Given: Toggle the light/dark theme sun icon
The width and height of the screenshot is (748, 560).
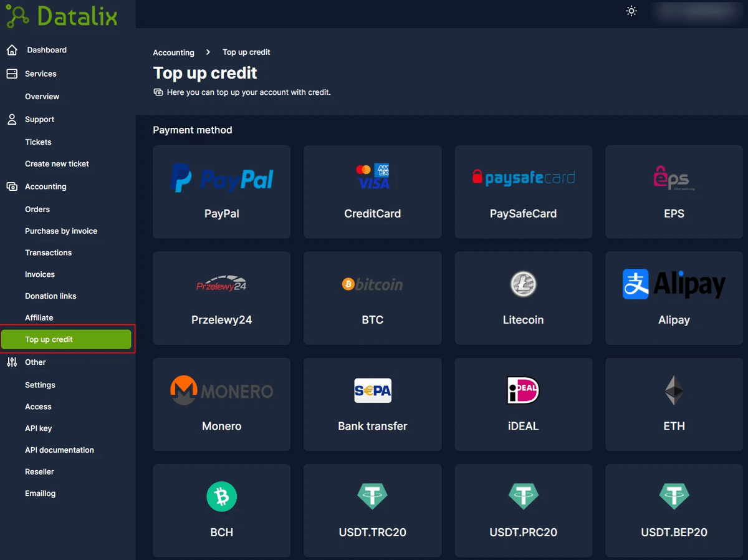Looking at the screenshot, I should [x=631, y=11].
